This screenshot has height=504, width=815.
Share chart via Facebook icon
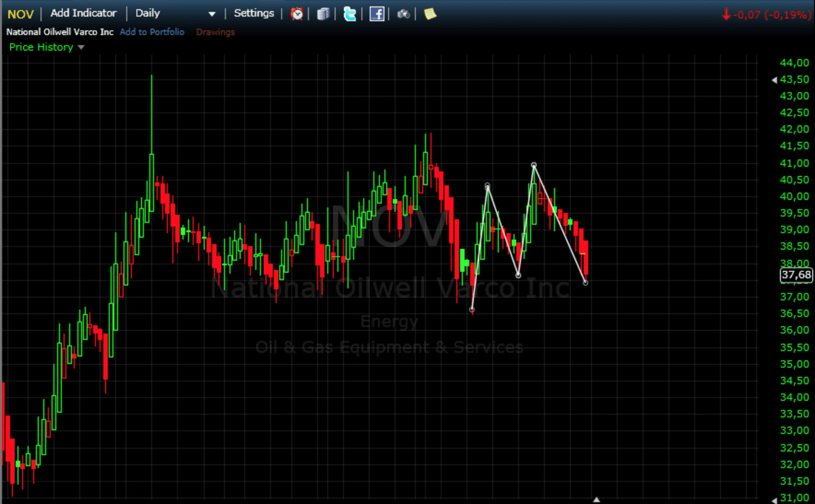point(377,14)
